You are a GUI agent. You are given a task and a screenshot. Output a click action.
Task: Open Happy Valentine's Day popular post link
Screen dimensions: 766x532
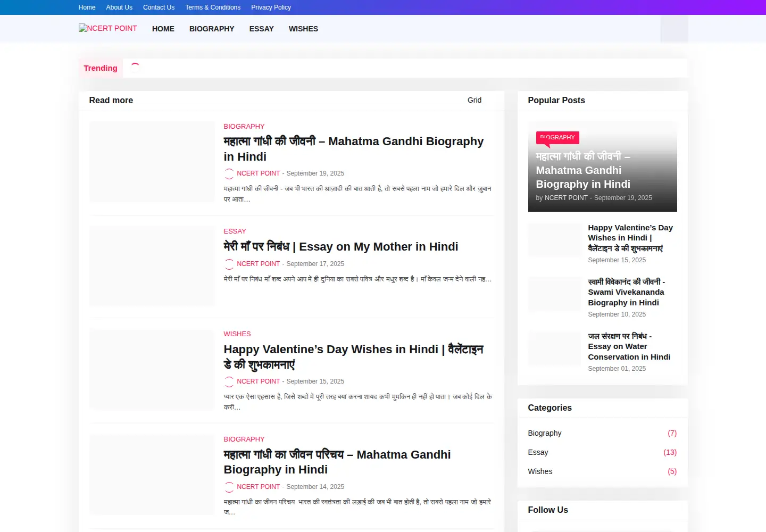[630, 238]
